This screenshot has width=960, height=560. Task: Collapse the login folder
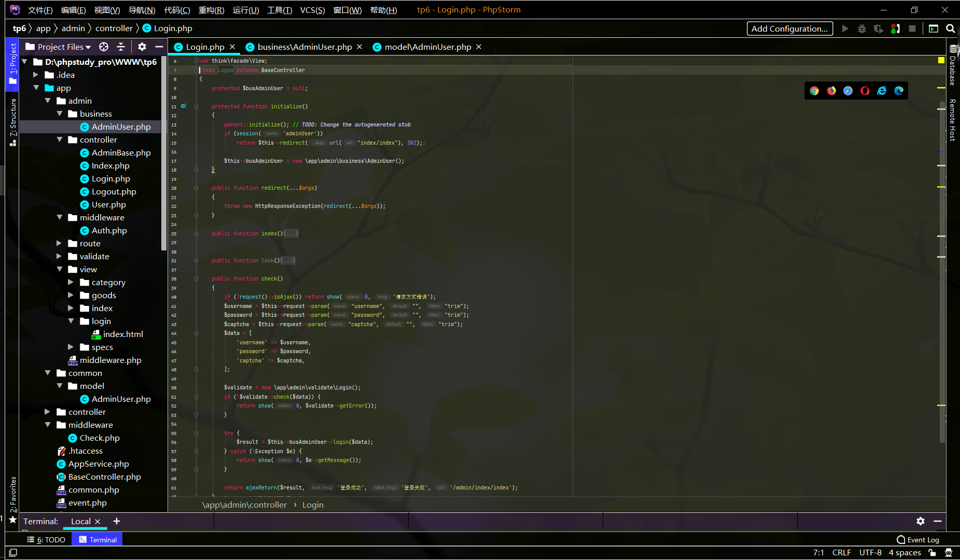pyautogui.click(x=71, y=321)
